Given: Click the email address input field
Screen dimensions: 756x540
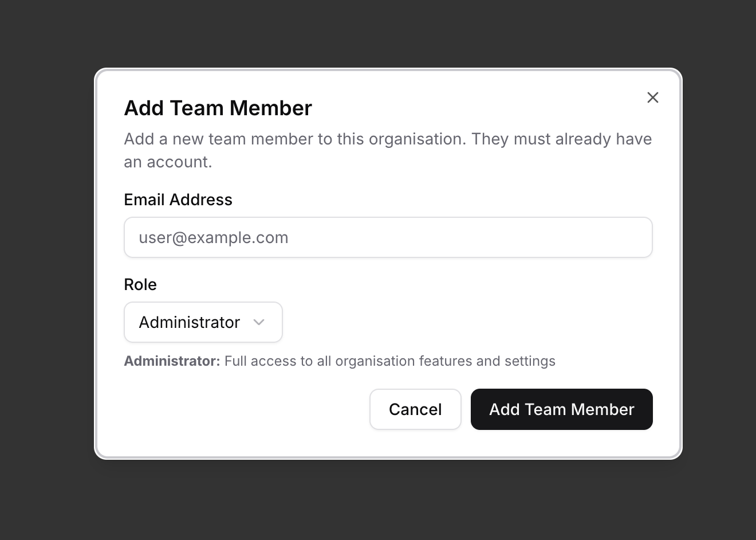Looking at the screenshot, I should (x=388, y=237).
